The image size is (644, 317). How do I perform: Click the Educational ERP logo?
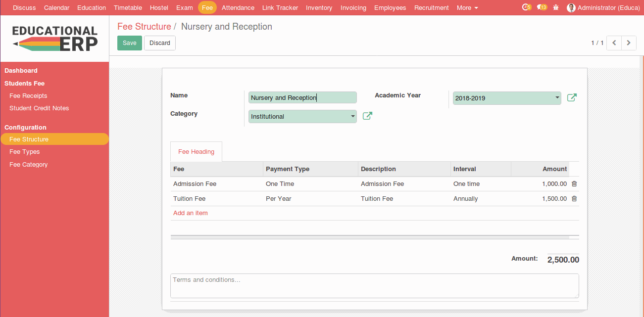(x=54, y=39)
